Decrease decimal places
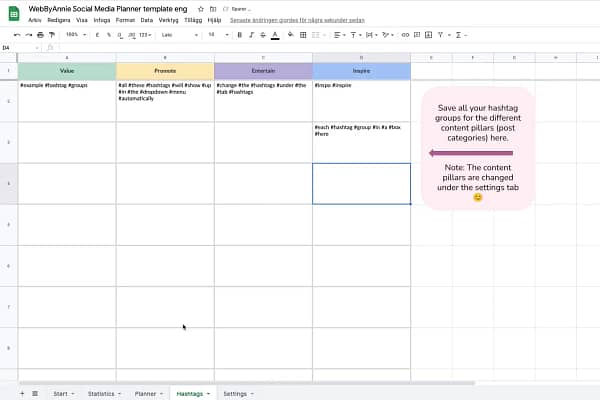This screenshot has width=600, height=400. (120, 35)
